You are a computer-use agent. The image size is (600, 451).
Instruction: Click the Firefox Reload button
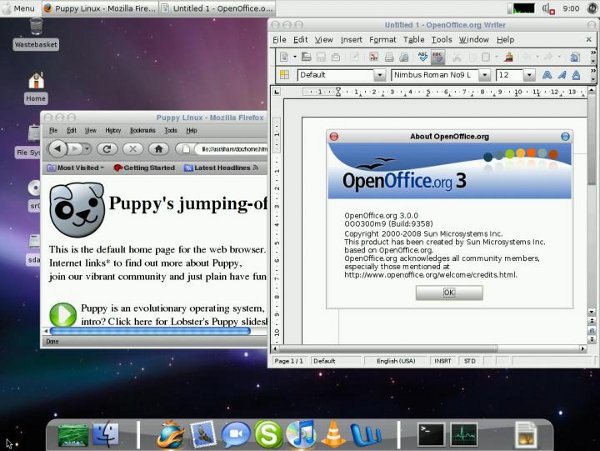point(107,149)
